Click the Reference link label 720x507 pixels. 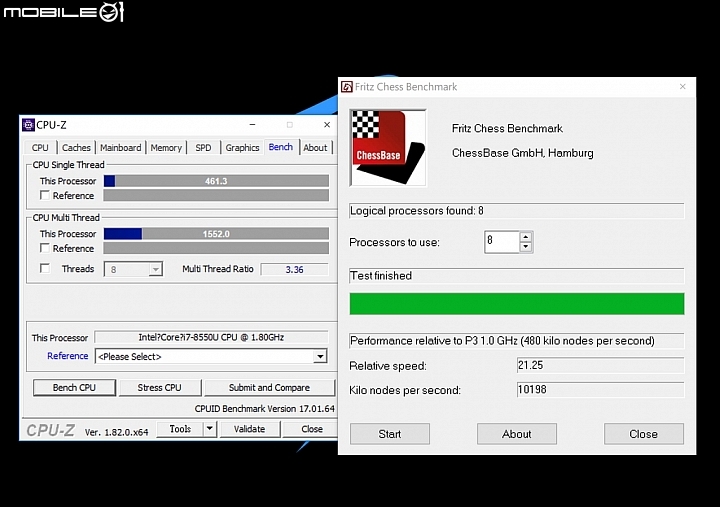[68, 356]
